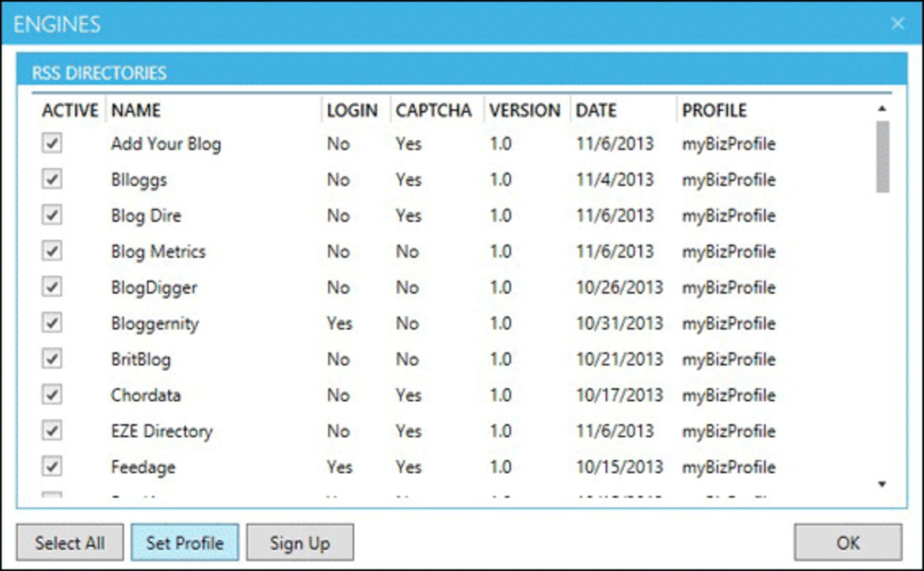Uncheck the Blloggs active checkbox
Image resolution: width=924 pixels, height=571 pixels.
[x=51, y=179]
